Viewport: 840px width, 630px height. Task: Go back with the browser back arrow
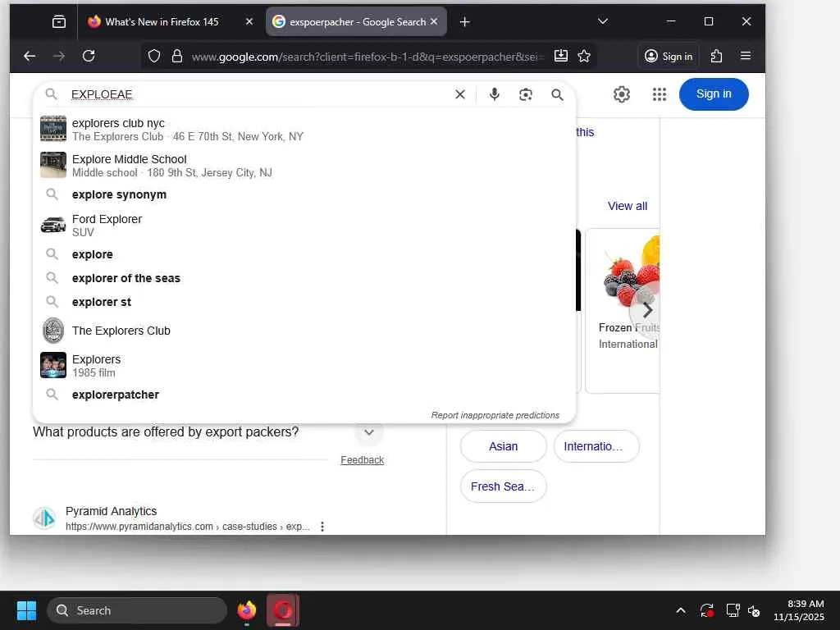pyautogui.click(x=30, y=56)
